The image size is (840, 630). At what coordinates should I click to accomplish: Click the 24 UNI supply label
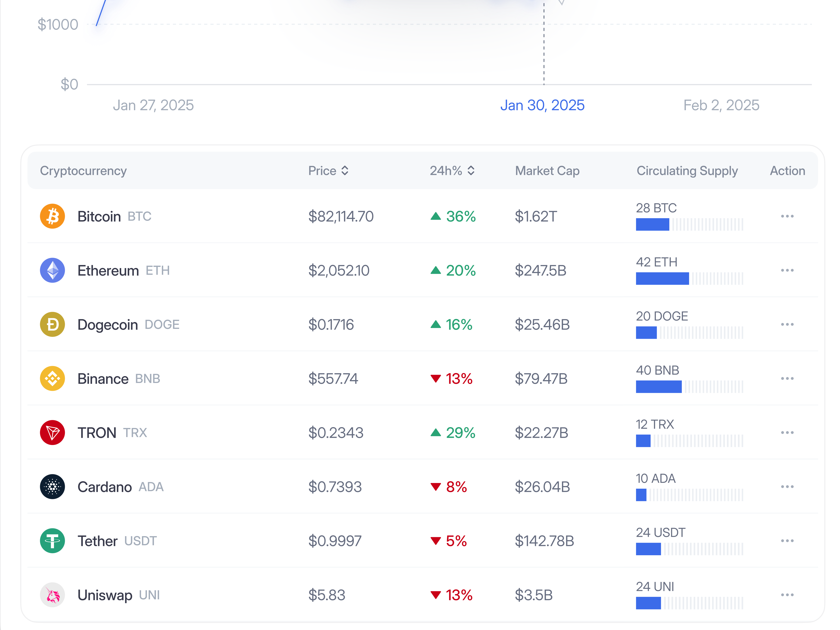[x=655, y=587]
